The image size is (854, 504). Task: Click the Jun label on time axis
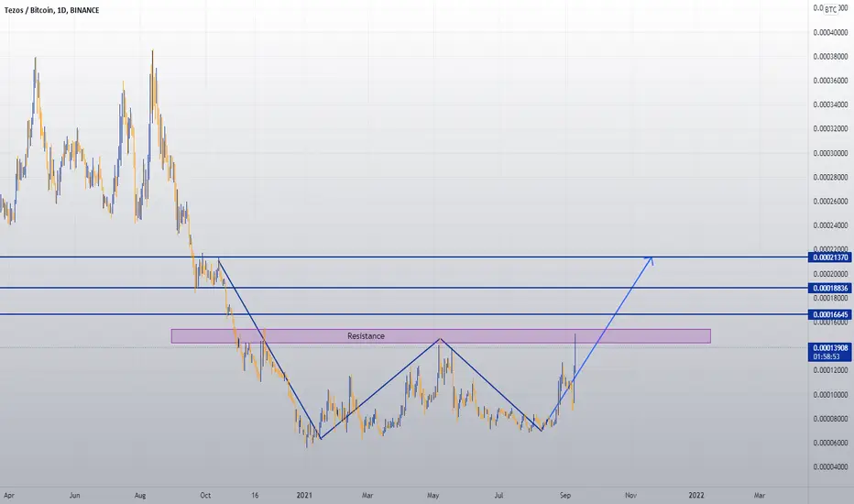click(74, 495)
